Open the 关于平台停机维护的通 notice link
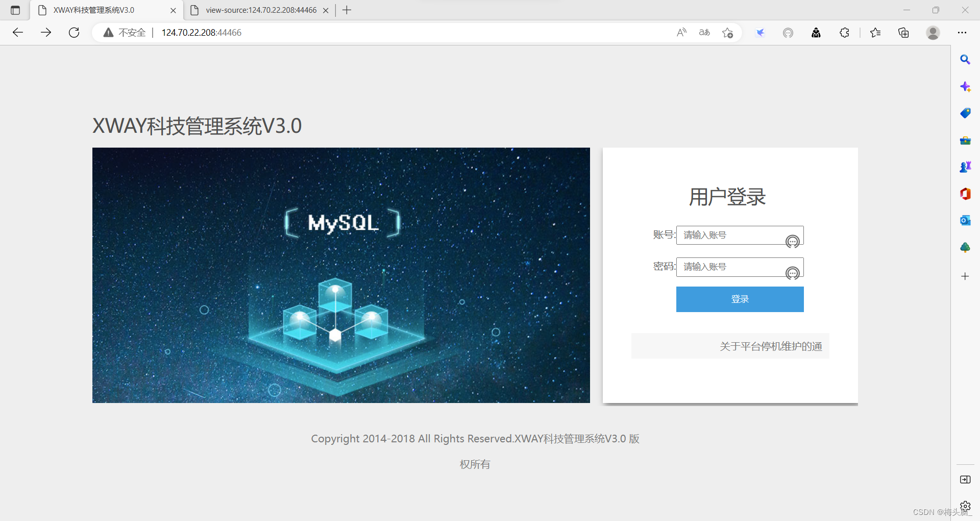980x521 pixels. tap(771, 346)
